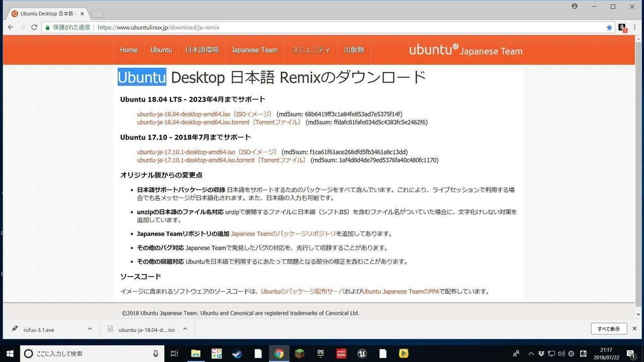Expand options arrow for rufus-3.1.exe download
644x362 pixels.
[x=90, y=329]
